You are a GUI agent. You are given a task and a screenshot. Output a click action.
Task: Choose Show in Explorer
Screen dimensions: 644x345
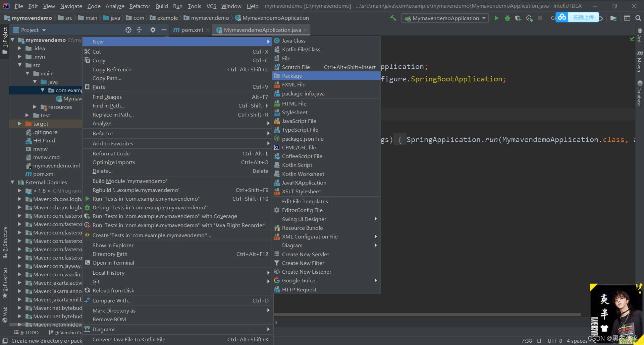tap(177, 245)
